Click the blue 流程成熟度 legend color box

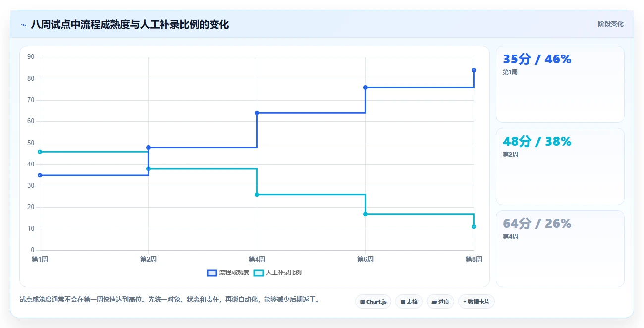click(x=212, y=273)
